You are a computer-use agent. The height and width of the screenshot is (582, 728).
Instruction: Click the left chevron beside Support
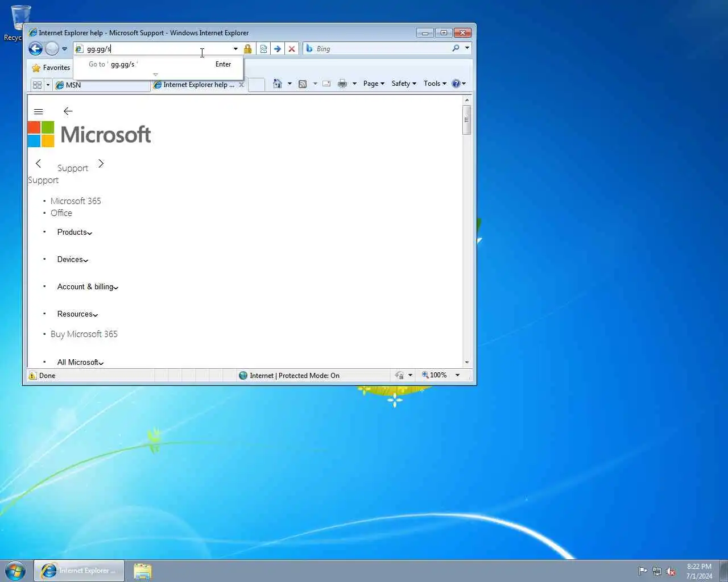38,164
